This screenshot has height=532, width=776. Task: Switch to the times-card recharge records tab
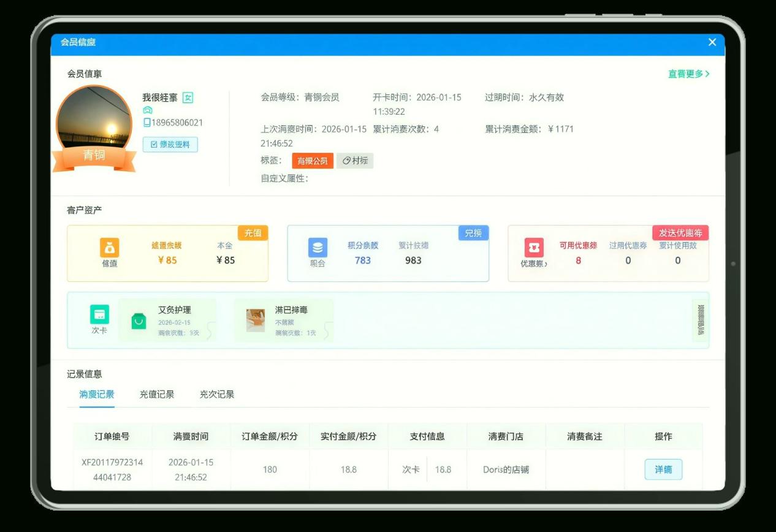[x=217, y=395]
